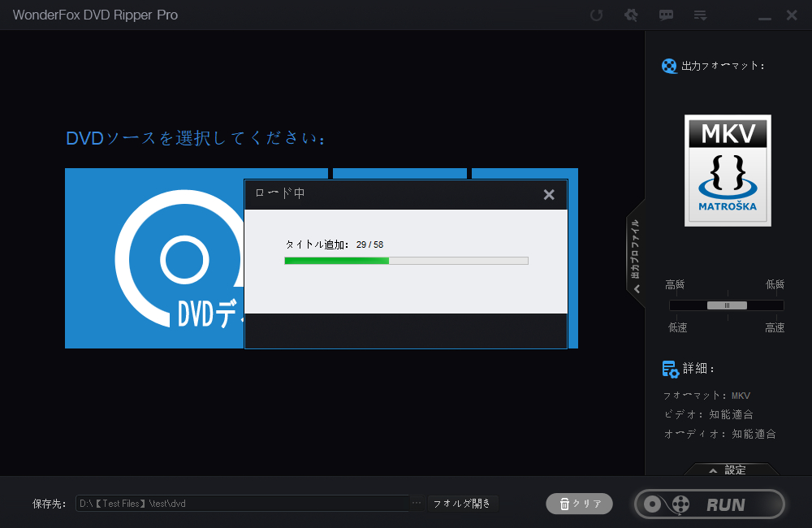
Task: Start ripping with the RUN button
Action: 710,504
